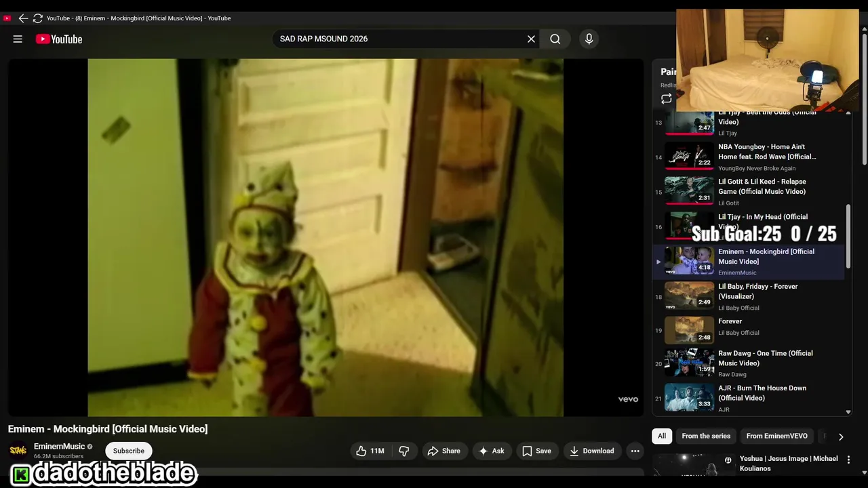Click the Ask button
This screenshot has width=868, height=488.
click(492, 451)
